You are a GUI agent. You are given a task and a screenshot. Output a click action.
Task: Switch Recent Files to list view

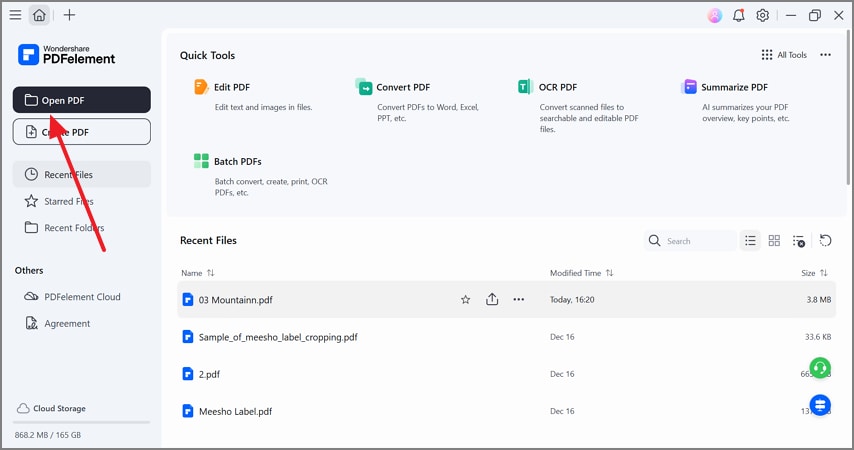point(750,241)
